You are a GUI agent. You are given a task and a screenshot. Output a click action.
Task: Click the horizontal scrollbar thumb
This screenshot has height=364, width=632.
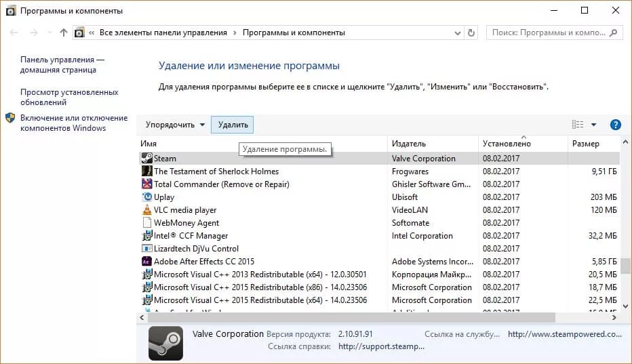tap(351, 318)
